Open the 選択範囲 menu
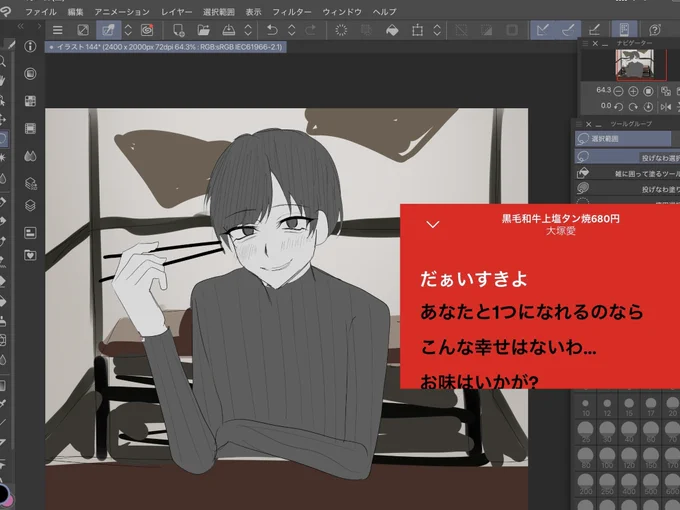The image size is (680, 510). [x=219, y=12]
